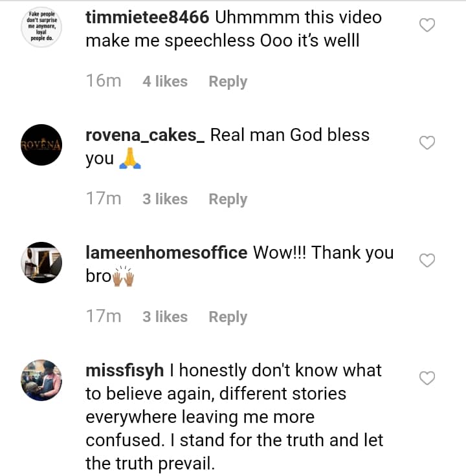466x476 pixels.
Task: Tap heart on rovena_cakes_ comment
Action: (427, 143)
